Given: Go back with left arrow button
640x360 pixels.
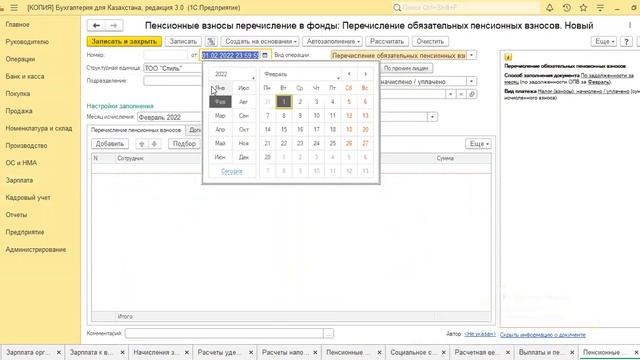Looking at the screenshot, I should coord(96,25).
